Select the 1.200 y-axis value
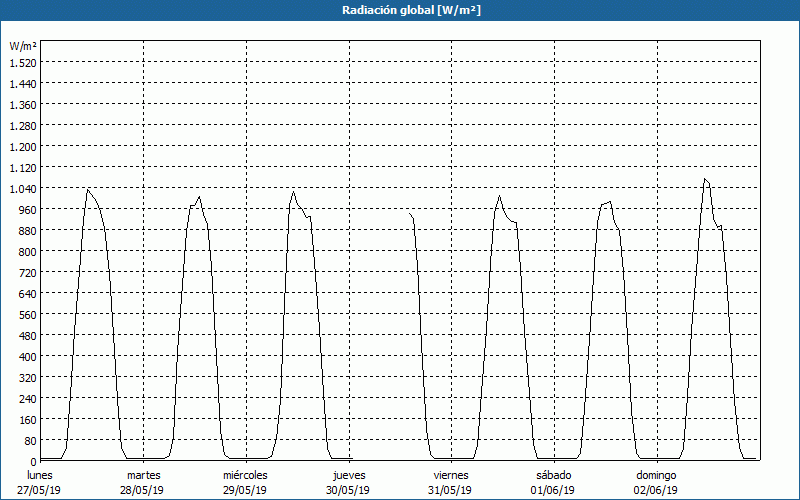The width and height of the screenshot is (800, 500). [x=23, y=147]
